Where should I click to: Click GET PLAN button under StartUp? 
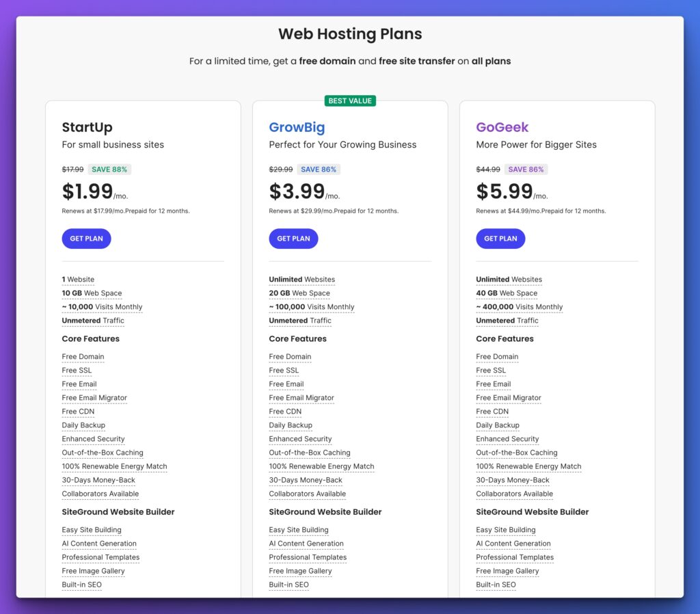pyautogui.click(x=86, y=239)
